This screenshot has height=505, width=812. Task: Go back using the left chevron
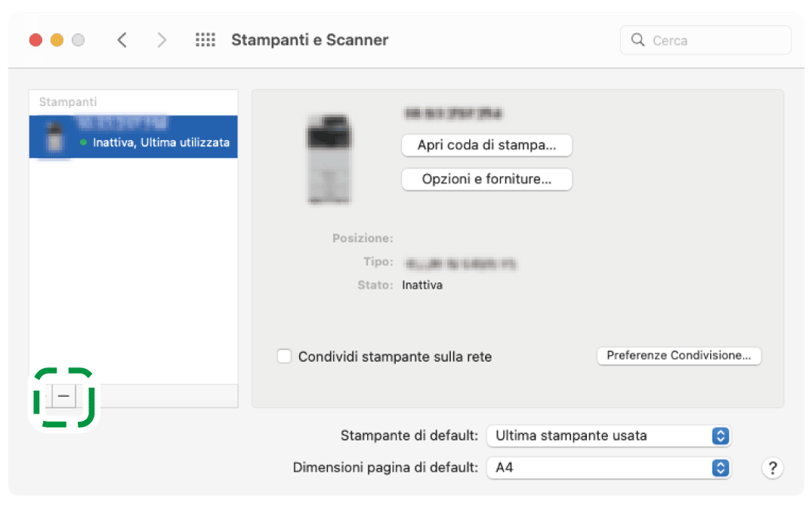click(x=122, y=40)
